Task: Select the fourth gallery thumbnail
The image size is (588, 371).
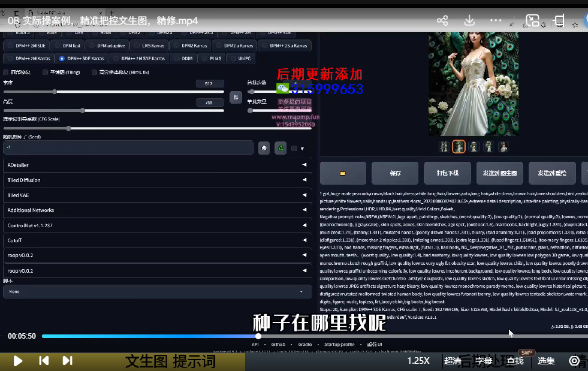Action: click(x=489, y=147)
